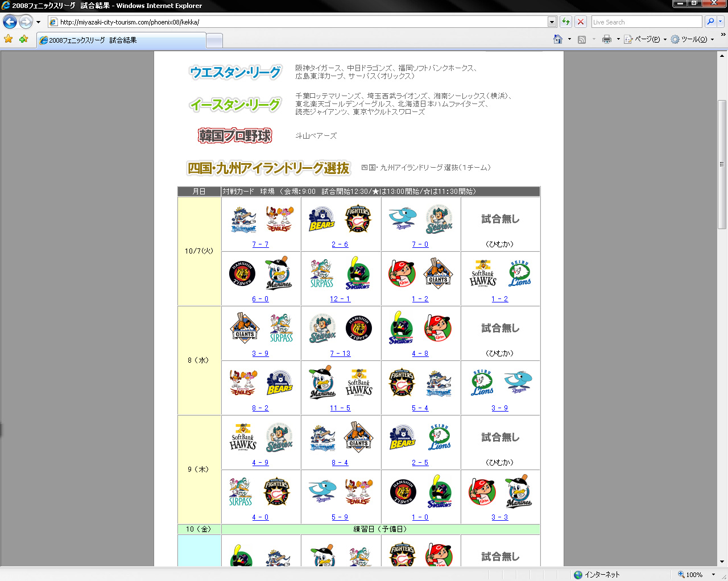Click the Marines logo above the 6 - 0 score

(x=279, y=273)
